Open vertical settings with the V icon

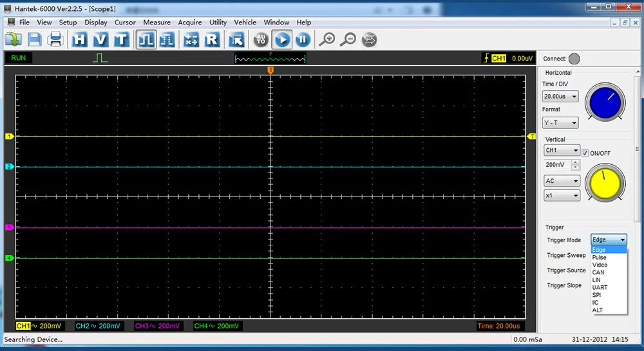[100, 40]
